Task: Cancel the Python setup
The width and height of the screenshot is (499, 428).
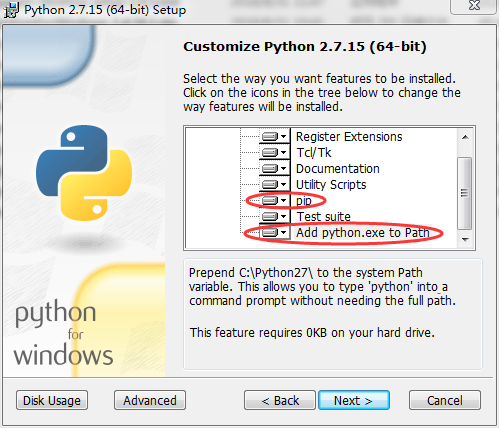Action: [x=445, y=400]
